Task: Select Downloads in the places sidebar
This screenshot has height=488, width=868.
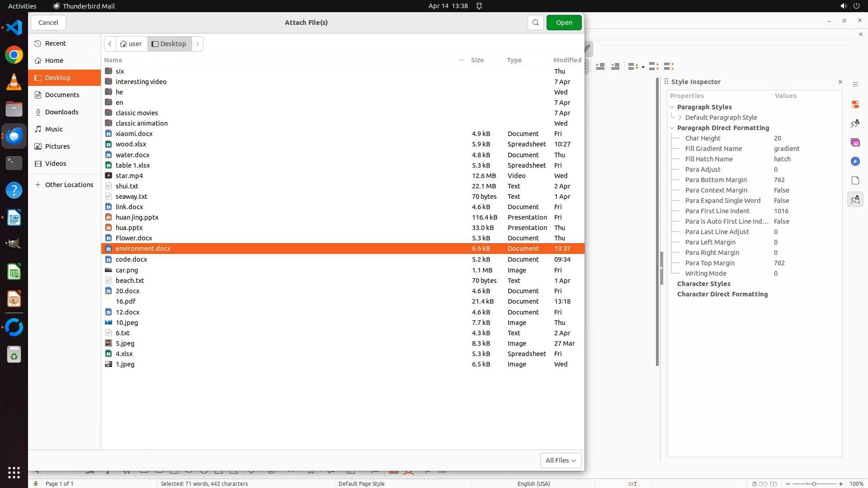Action: click(x=61, y=112)
